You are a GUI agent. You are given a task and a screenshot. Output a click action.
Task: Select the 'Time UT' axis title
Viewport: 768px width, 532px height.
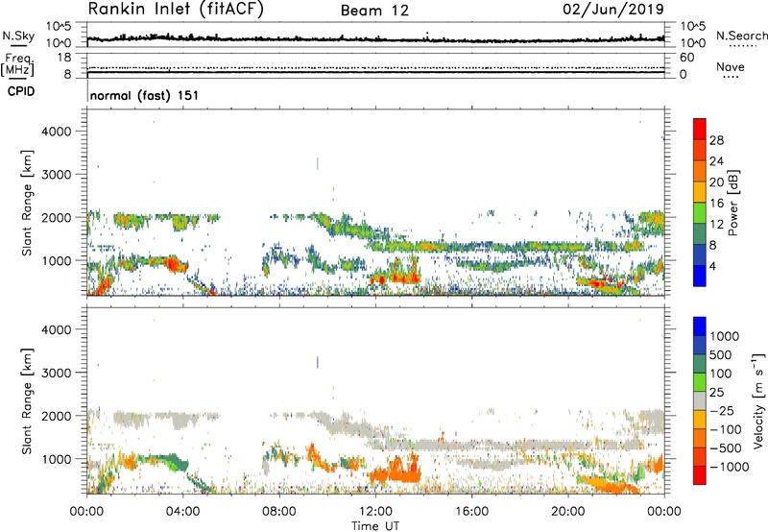[x=375, y=526]
